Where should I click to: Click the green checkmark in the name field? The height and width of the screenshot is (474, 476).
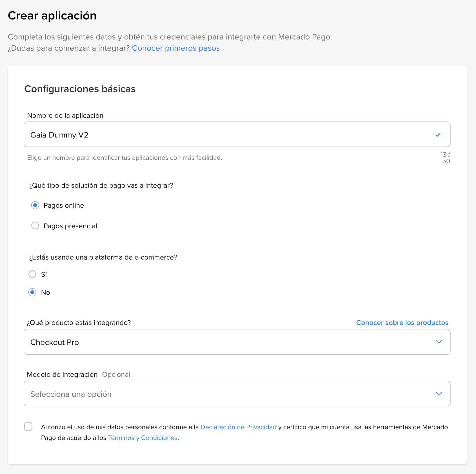[438, 135]
